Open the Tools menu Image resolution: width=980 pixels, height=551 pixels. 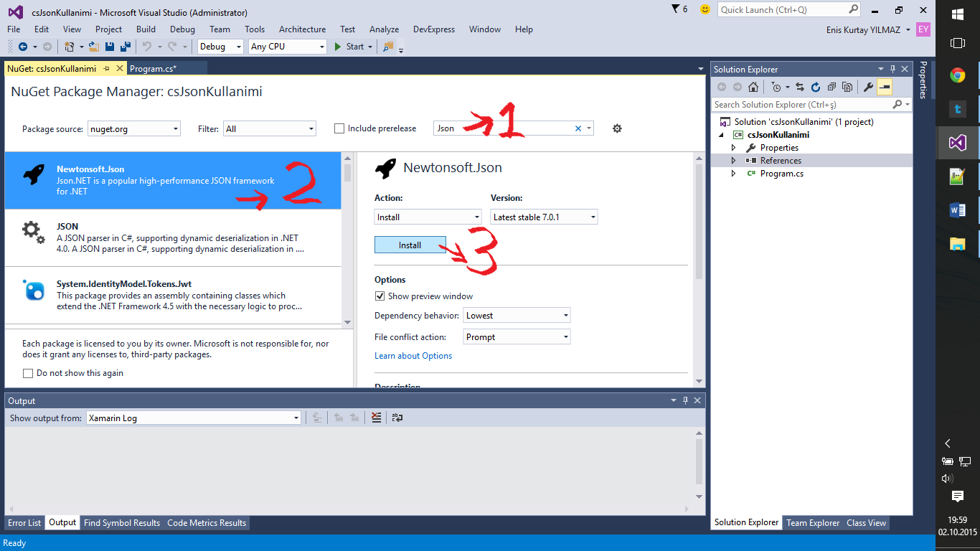255,29
